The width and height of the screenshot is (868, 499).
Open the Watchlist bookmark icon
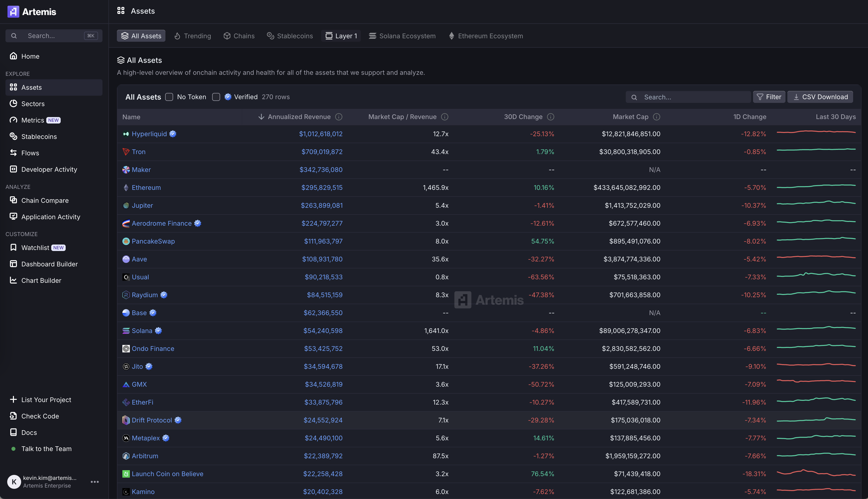point(13,248)
